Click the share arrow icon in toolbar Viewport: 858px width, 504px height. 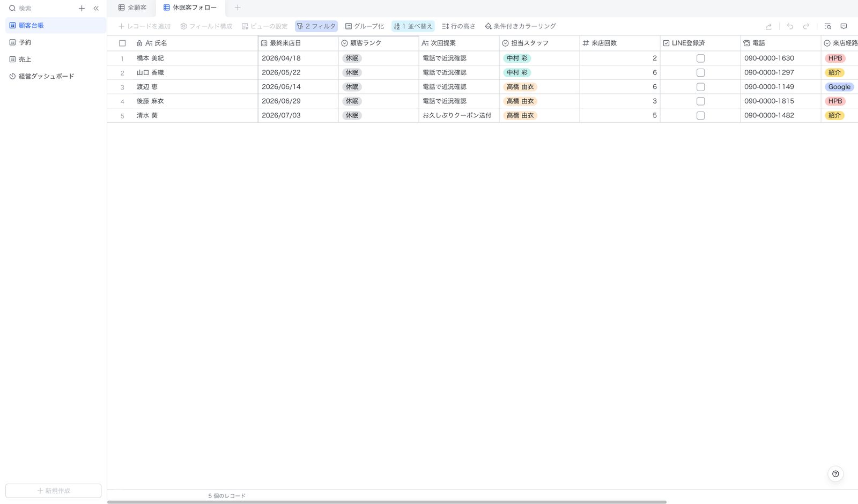click(x=768, y=26)
